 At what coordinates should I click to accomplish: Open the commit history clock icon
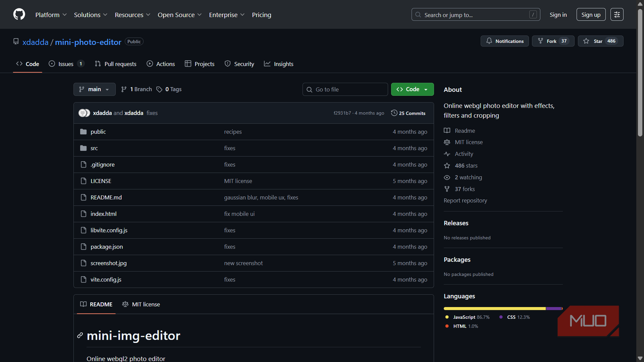pyautogui.click(x=393, y=113)
